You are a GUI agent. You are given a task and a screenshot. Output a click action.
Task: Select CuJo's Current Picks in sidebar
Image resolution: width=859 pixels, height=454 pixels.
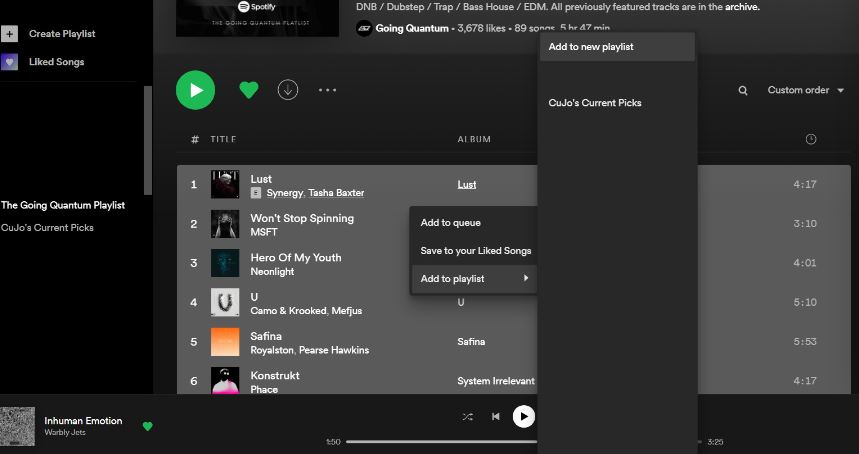click(47, 228)
